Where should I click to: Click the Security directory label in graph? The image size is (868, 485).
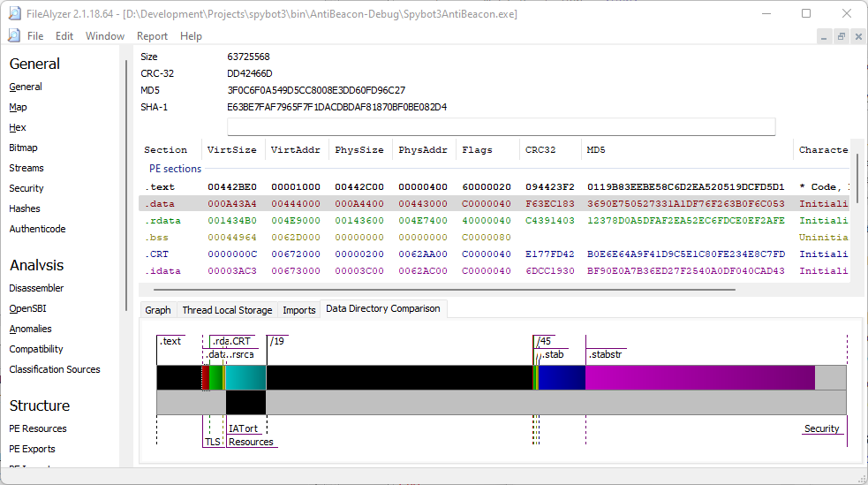[x=821, y=428]
